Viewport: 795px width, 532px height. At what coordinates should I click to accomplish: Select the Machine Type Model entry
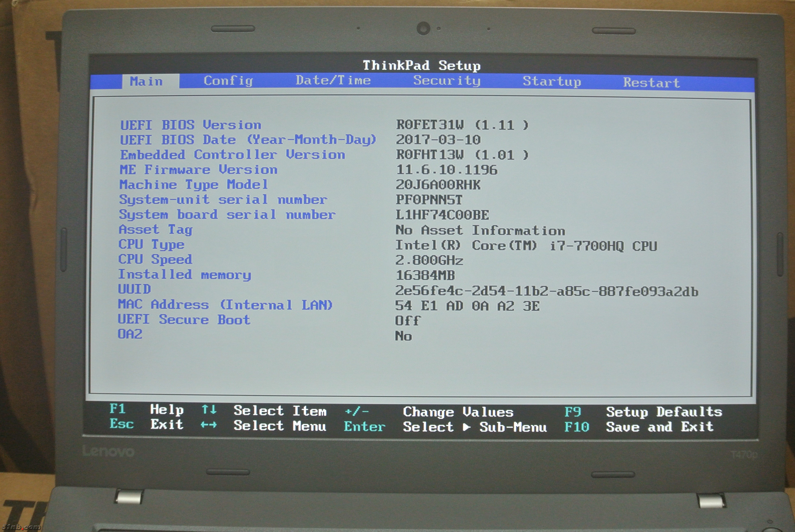pos(193,185)
